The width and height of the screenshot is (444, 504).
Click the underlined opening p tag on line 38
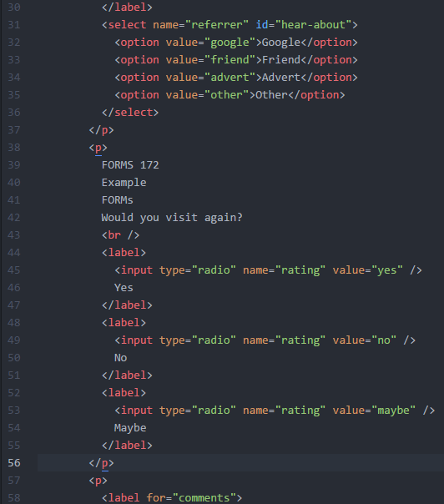[x=98, y=148]
